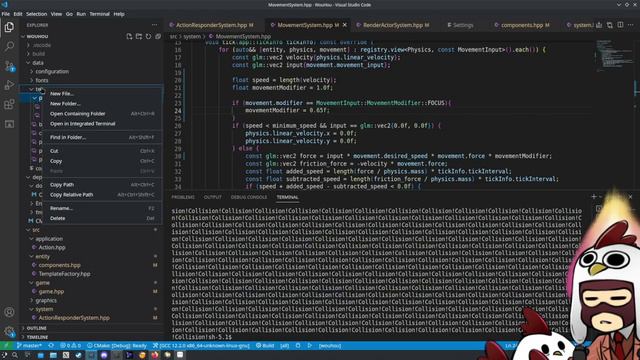Select Copy Relative Path in context menu
The image size is (640, 360).
pos(102,195)
